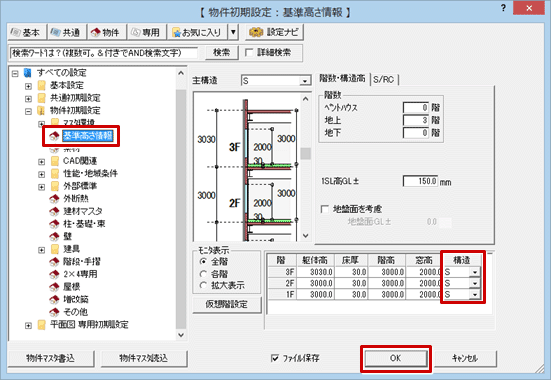Switch to the S/RC tab
551x380 pixels.
click(383, 79)
